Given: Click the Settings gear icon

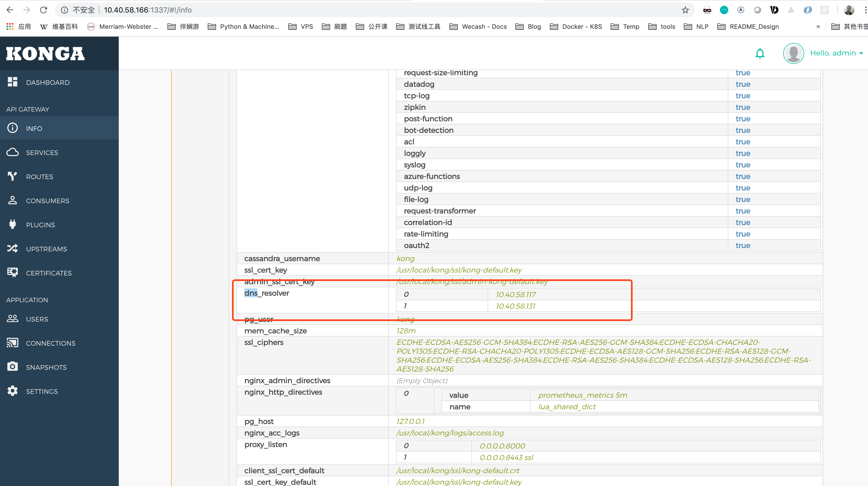Looking at the screenshot, I should click(x=13, y=391).
